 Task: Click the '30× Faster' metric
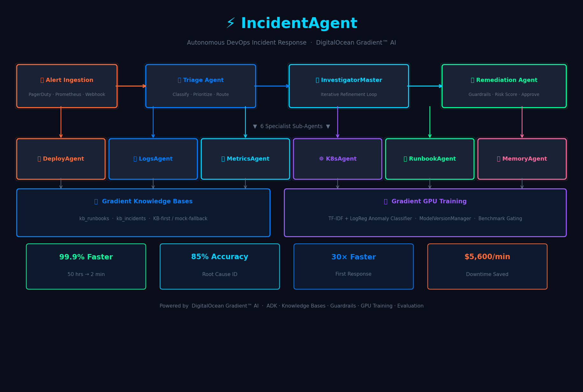coord(354,257)
